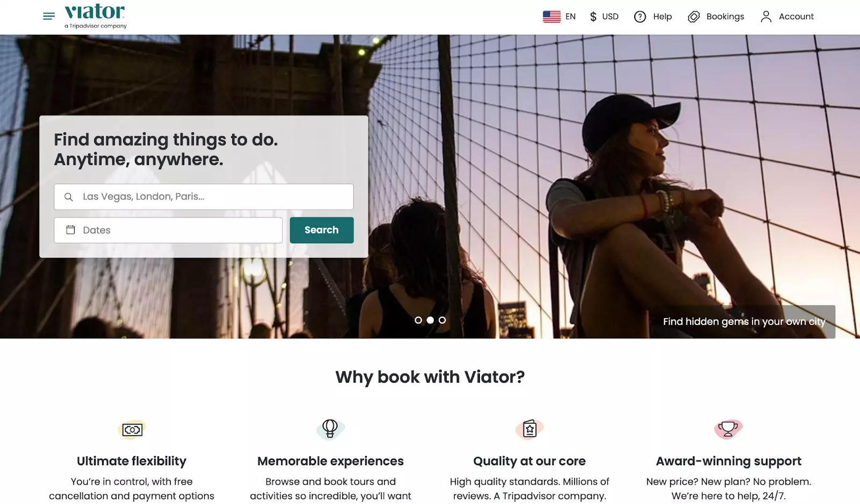Open the Dates picker field

pyautogui.click(x=168, y=230)
